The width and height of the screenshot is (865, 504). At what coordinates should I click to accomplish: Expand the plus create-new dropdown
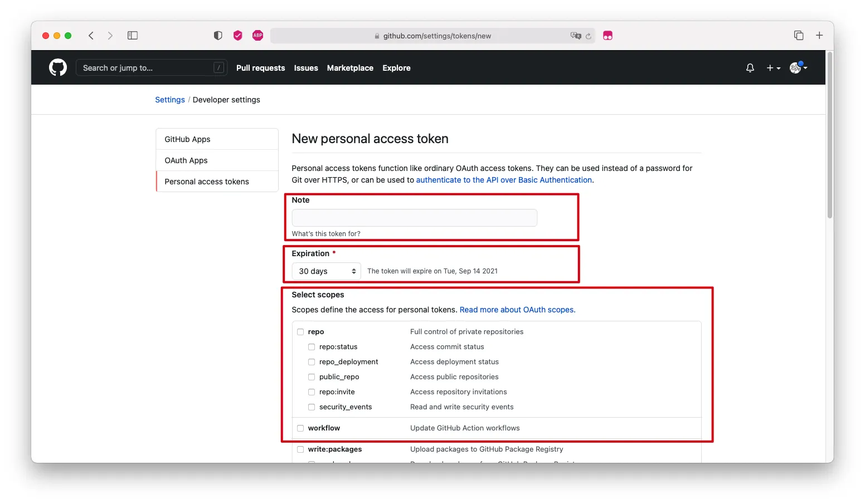pyautogui.click(x=773, y=68)
